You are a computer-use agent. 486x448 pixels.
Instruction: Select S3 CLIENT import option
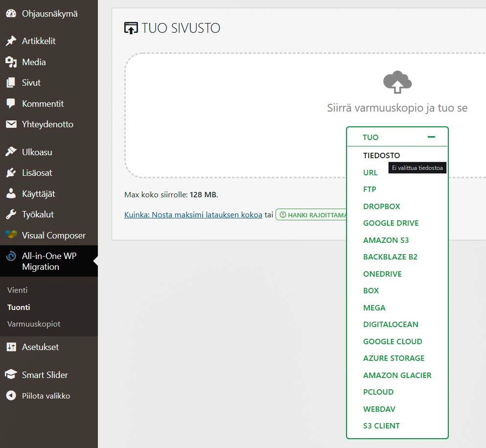pyautogui.click(x=382, y=426)
